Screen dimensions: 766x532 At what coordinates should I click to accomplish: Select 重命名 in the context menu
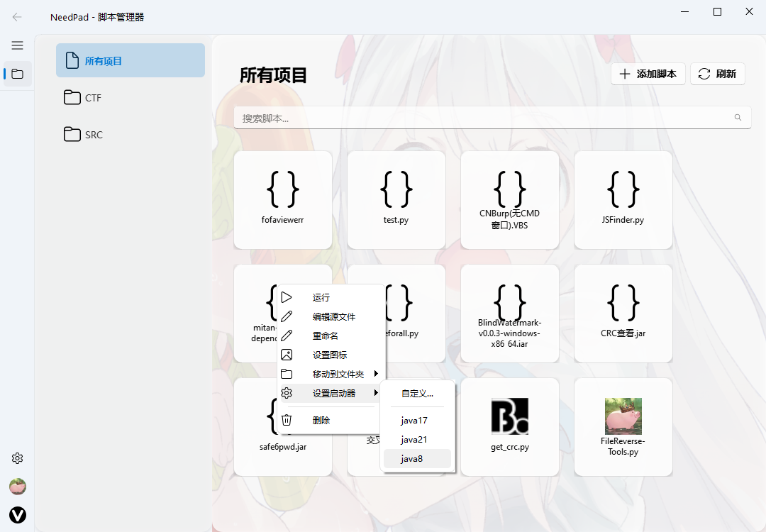[x=326, y=336]
